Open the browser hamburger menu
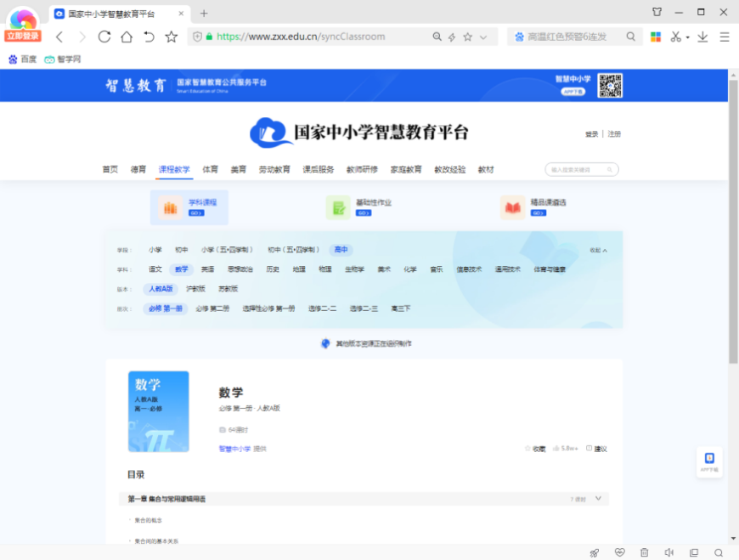 (725, 37)
